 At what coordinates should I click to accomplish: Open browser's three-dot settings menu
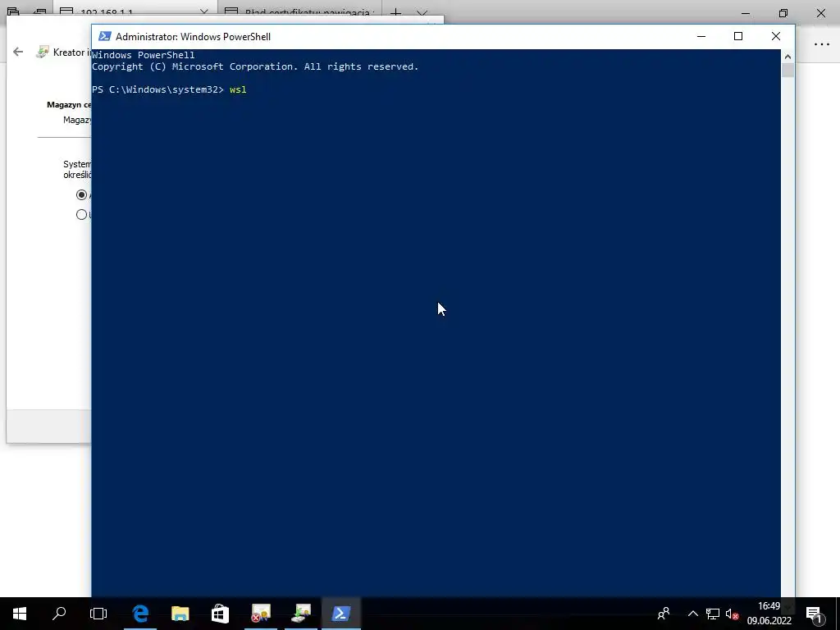(x=822, y=44)
